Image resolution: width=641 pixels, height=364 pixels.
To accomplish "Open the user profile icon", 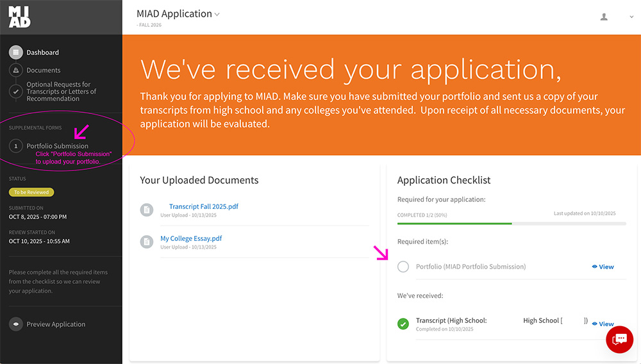I will (x=604, y=17).
